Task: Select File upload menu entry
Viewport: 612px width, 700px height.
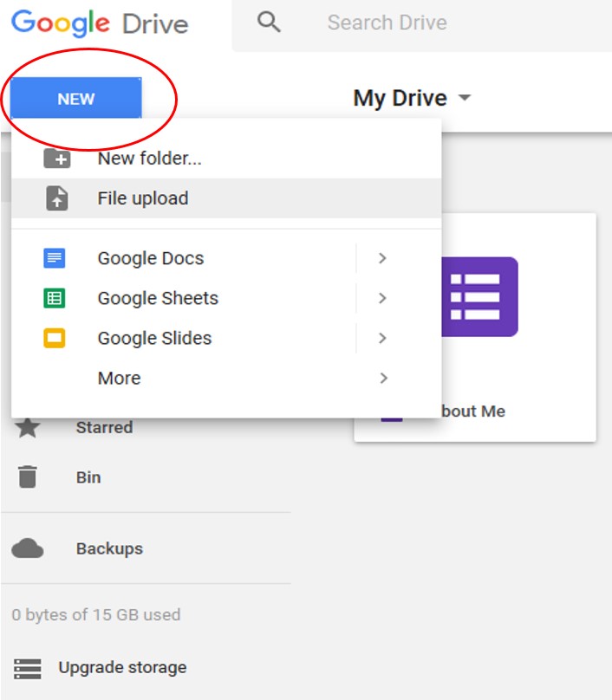Action: 226,198
